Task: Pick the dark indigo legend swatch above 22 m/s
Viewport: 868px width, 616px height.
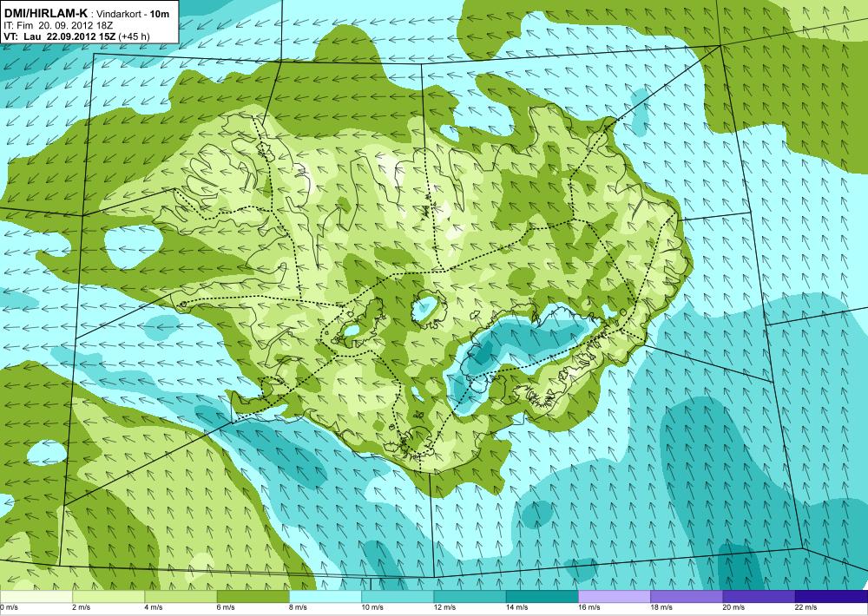Action: [832, 597]
